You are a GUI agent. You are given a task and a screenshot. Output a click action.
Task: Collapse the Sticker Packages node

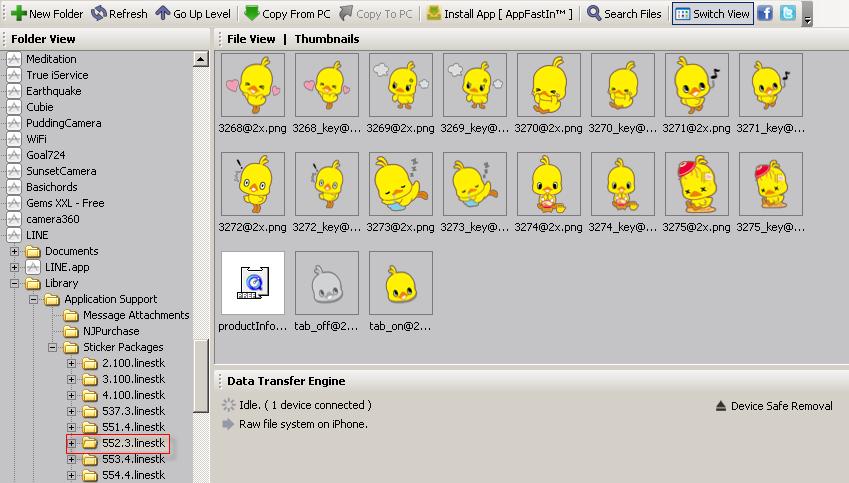(53, 347)
